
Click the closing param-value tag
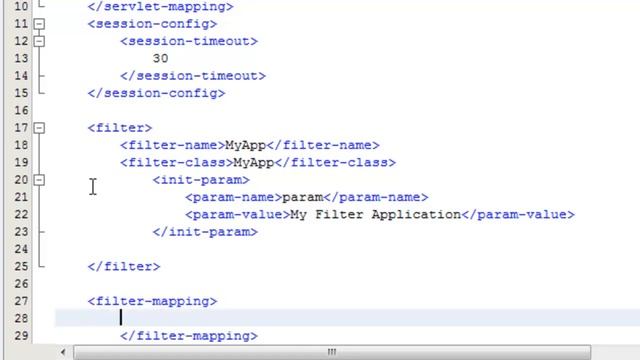518,215
